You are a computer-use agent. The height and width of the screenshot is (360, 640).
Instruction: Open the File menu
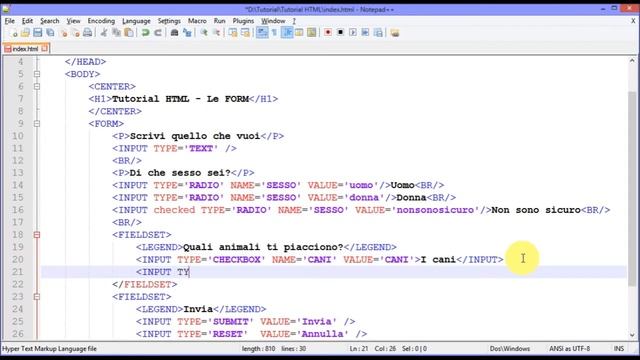[10, 21]
